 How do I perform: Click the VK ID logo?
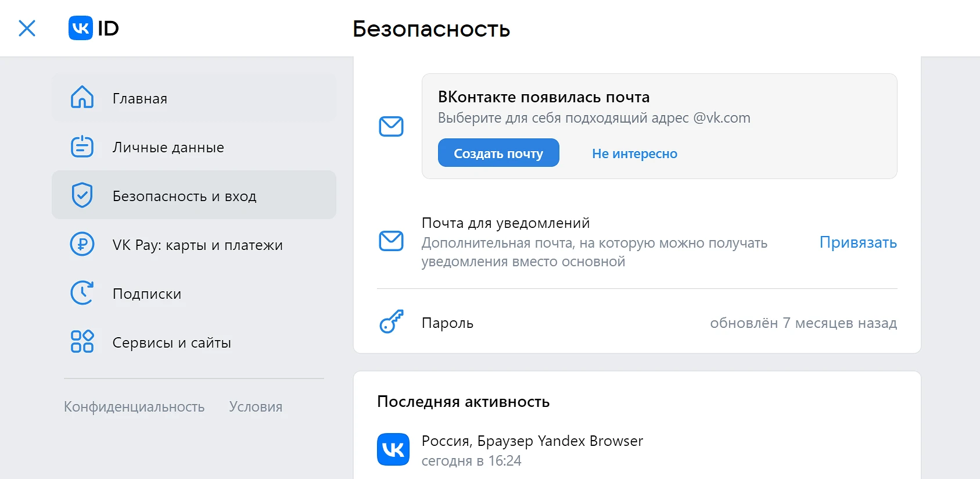[94, 28]
